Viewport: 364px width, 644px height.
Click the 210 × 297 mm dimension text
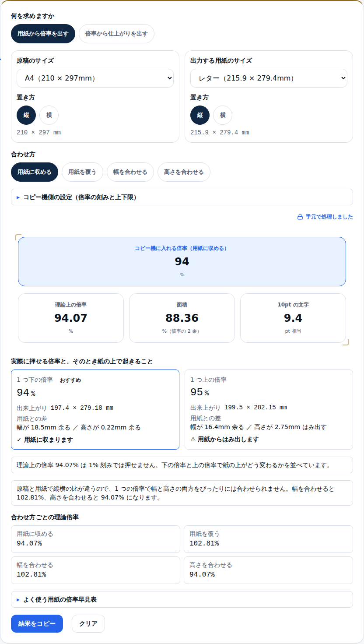(38, 132)
